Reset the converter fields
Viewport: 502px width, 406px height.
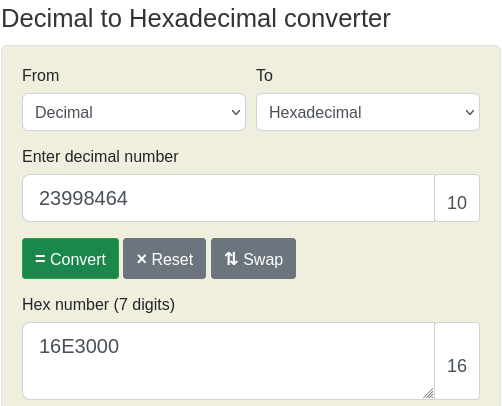point(164,258)
